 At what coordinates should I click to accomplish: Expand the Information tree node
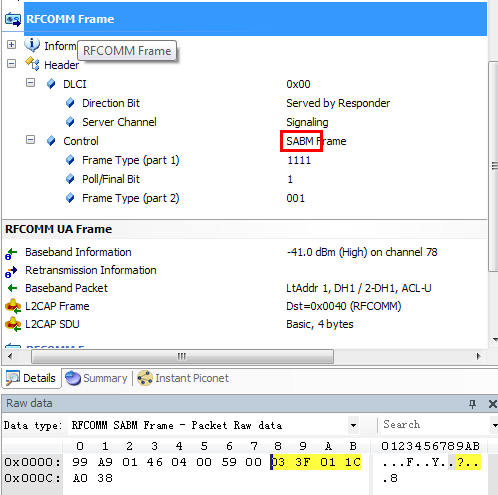click(x=11, y=45)
